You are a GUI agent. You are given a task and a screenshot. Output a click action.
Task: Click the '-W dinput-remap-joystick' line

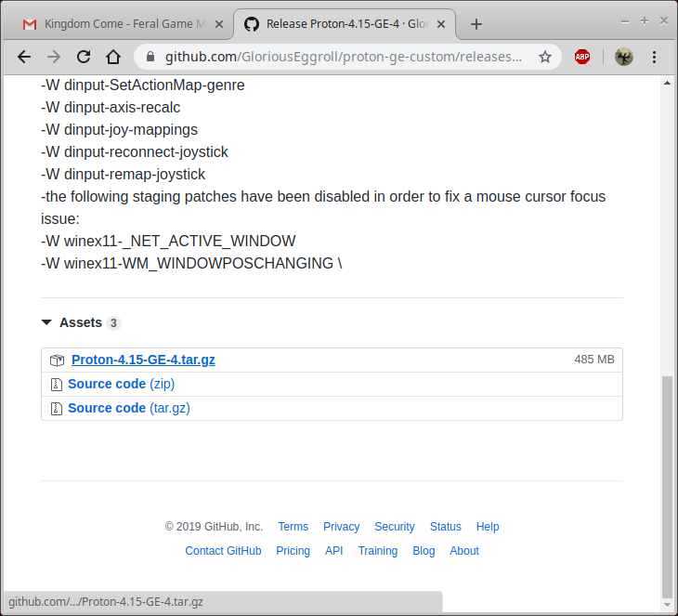(x=124, y=175)
